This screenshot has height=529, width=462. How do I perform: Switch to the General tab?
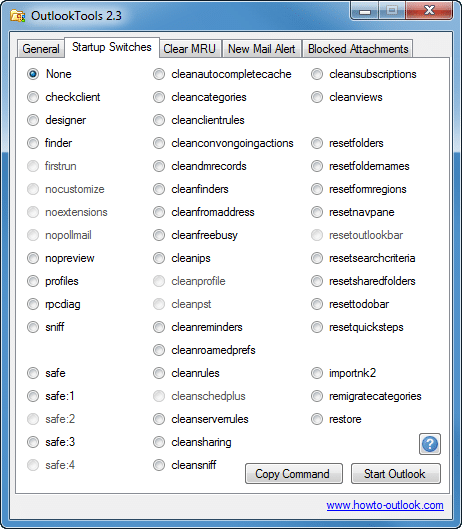tap(41, 49)
